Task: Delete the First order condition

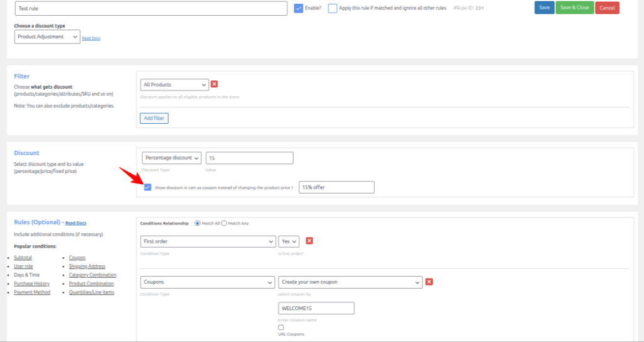Action: point(309,241)
